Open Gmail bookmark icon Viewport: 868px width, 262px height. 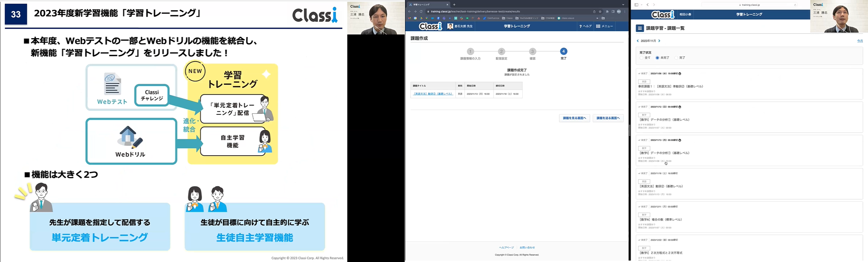pyautogui.click(x=410, y=18)
